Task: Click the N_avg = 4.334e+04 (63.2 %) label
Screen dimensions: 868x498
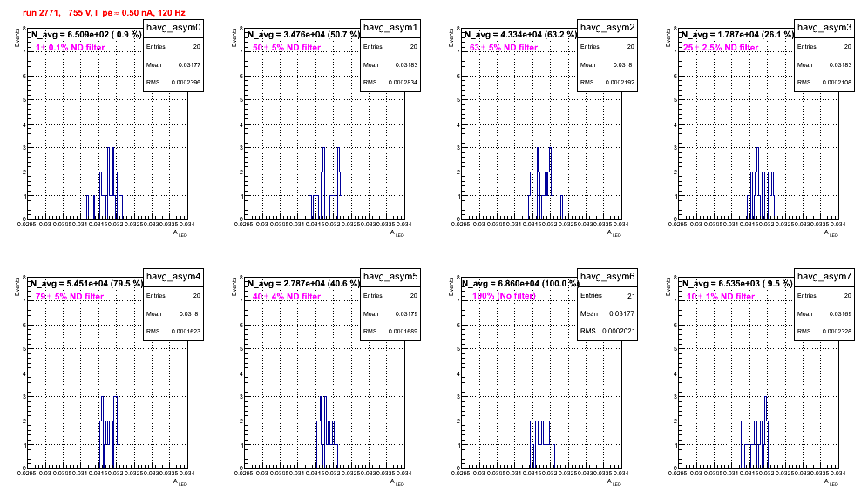Action: [520, 34]
